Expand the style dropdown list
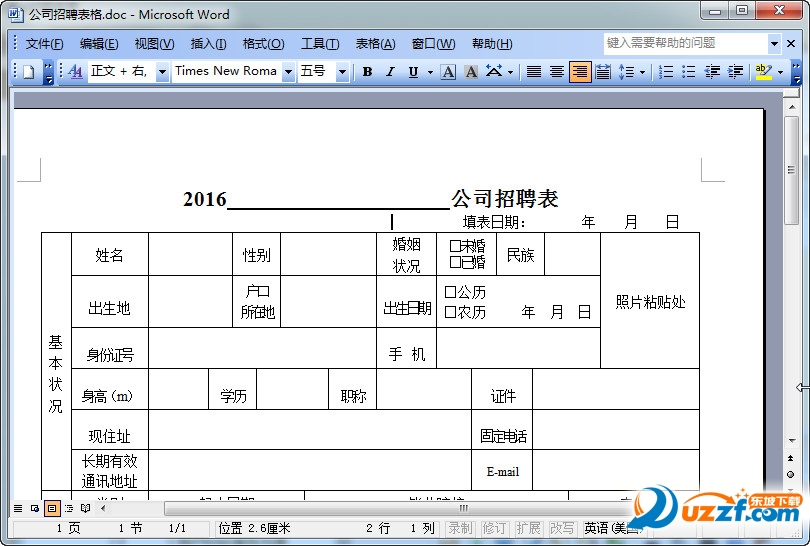 (x=162, y=72)
